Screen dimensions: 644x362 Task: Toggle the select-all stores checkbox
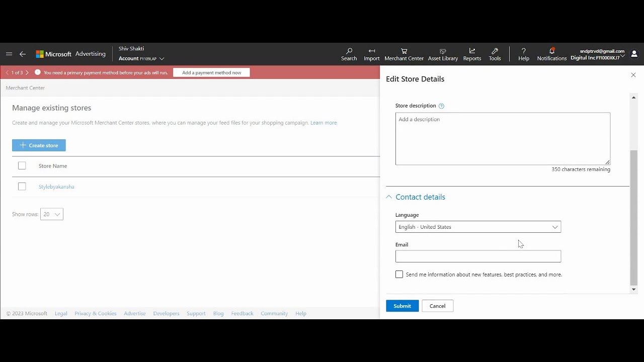coord(22,165)
